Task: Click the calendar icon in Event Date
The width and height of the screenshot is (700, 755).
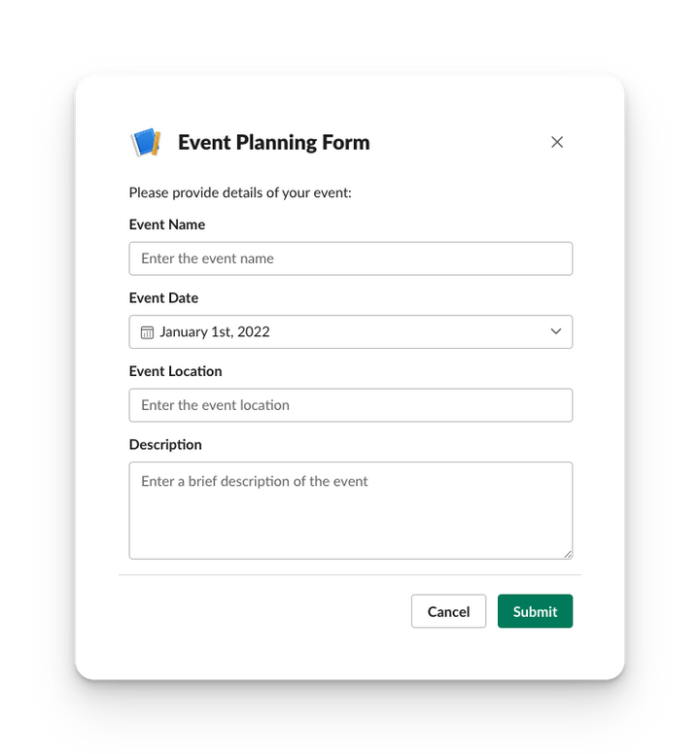Action: click(147, 332)
